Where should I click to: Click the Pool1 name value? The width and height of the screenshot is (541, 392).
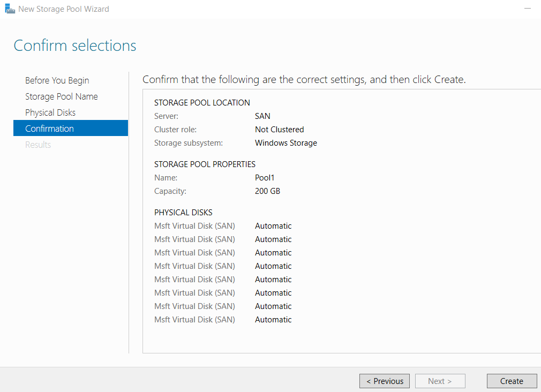point(264,178)
